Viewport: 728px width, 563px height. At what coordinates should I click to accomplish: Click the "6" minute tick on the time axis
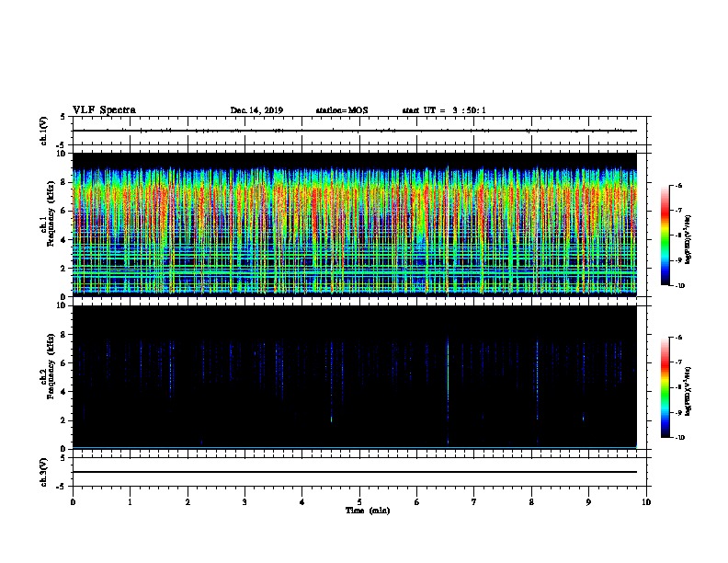tap(416, 502)
